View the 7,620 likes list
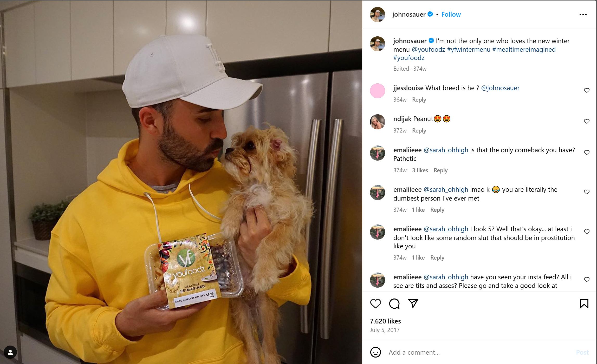The height and width of the screenshot is (364, 597). pos(385,321)
